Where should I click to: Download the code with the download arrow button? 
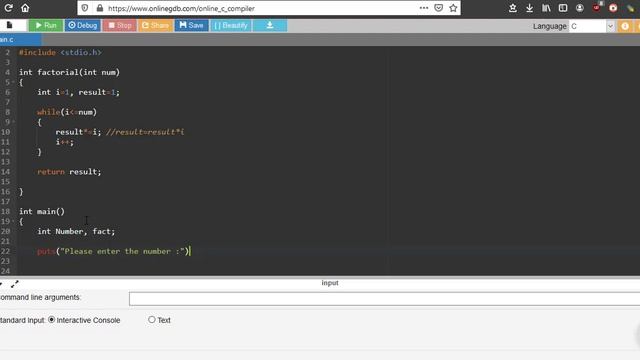(x=270, y=25)
